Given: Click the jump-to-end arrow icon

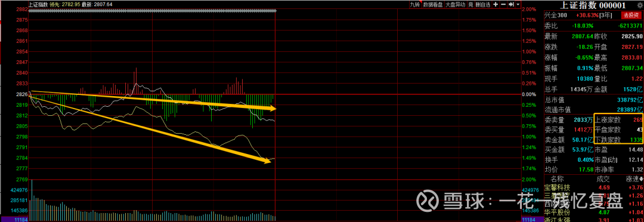Looking at the screenshot, I should click(512, 5).
